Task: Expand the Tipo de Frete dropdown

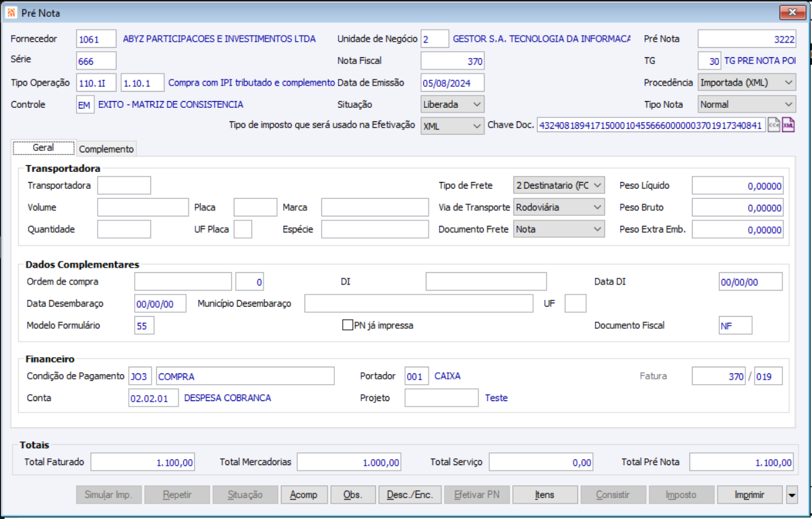Action: coord(559,185)
